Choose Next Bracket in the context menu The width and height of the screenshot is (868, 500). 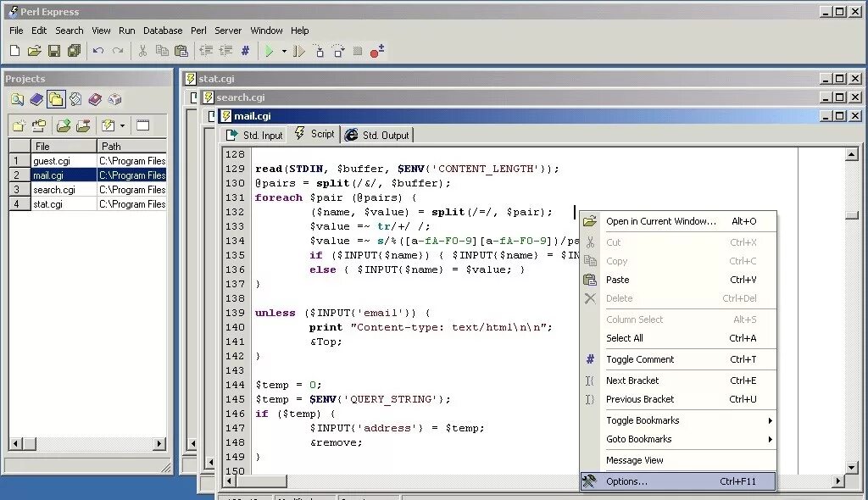[678, 381]
